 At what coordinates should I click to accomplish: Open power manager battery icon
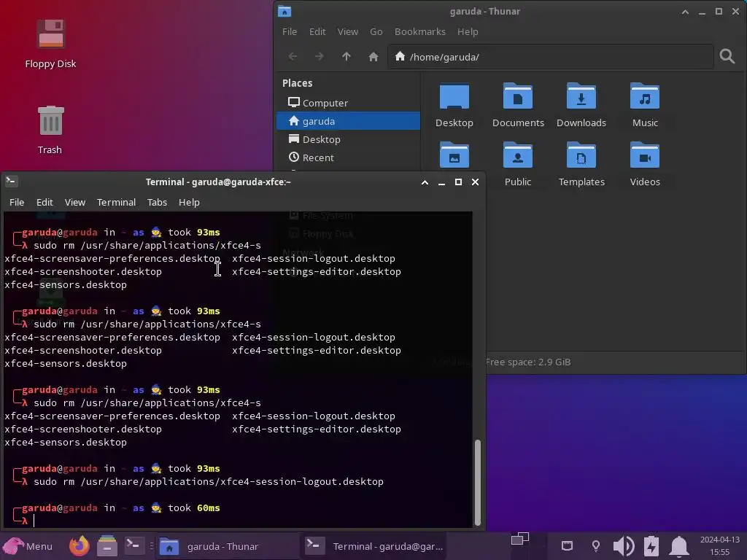click(651, 545)
